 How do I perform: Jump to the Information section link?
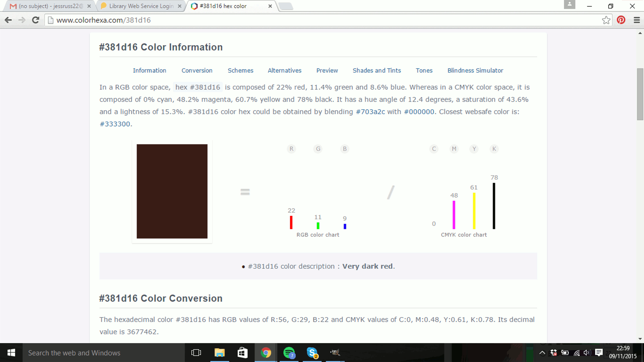coord(150,70)
